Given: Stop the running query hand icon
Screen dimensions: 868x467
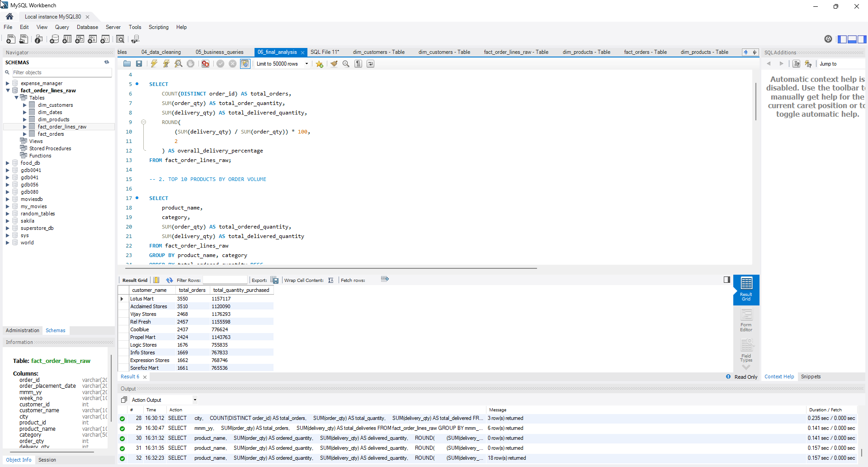Looking at the screenshot, I should (191, 64).
